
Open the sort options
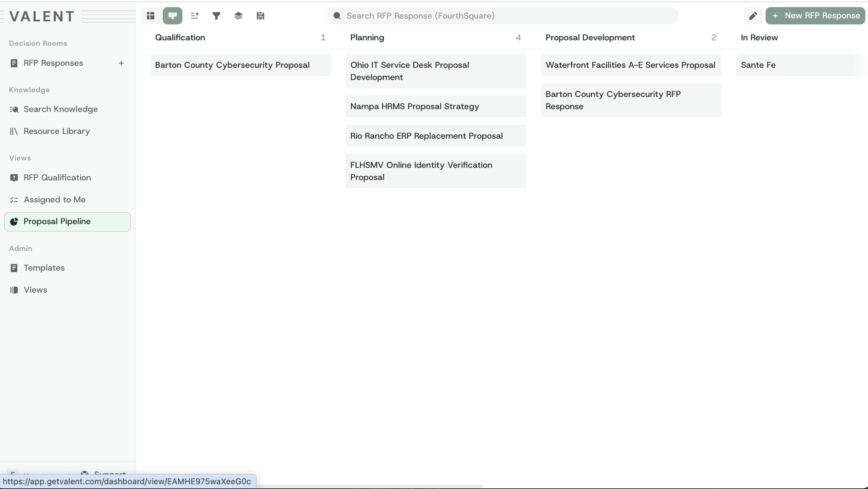click(x=194, y=16)
